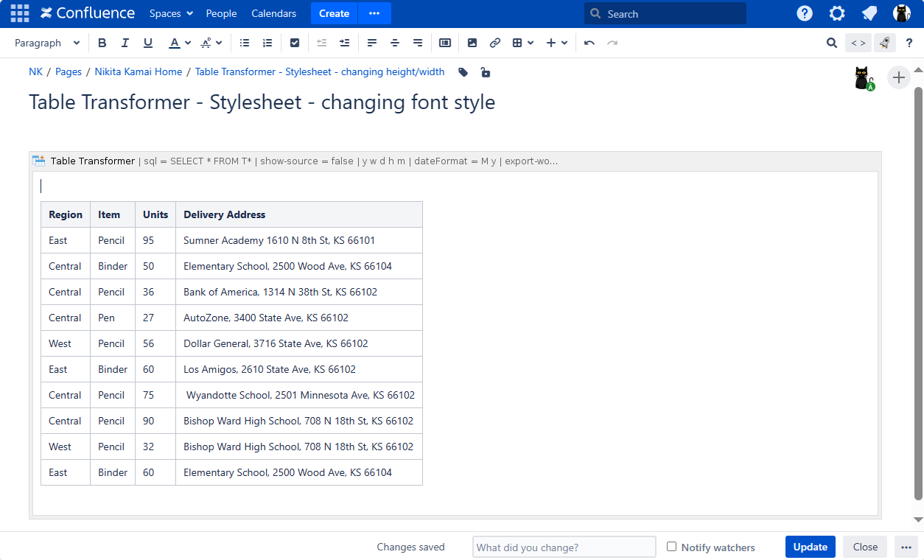Image resolution: width=924 pixels, height=560 pixels.
Task: Open the Spaces menu
Action: (171, 13)
